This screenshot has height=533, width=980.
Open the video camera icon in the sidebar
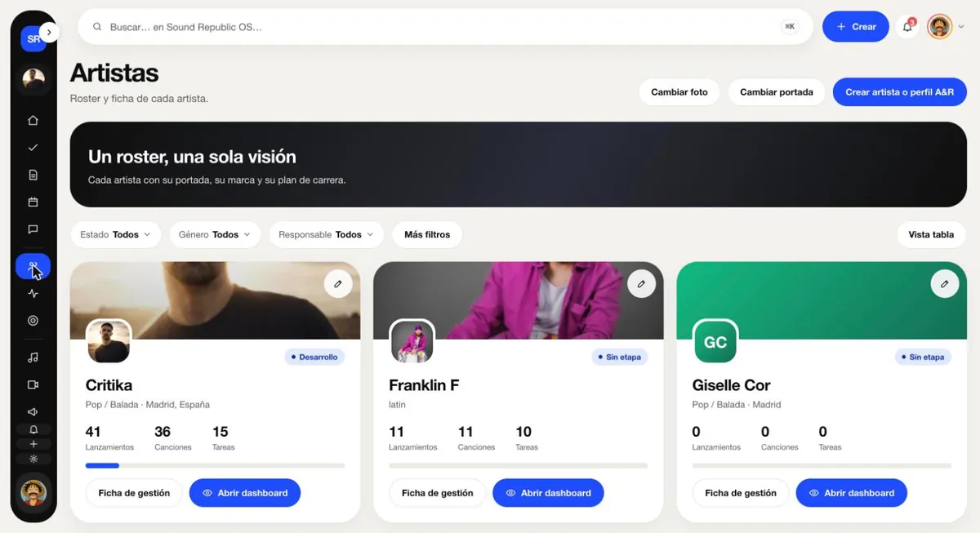pos(33,384)
